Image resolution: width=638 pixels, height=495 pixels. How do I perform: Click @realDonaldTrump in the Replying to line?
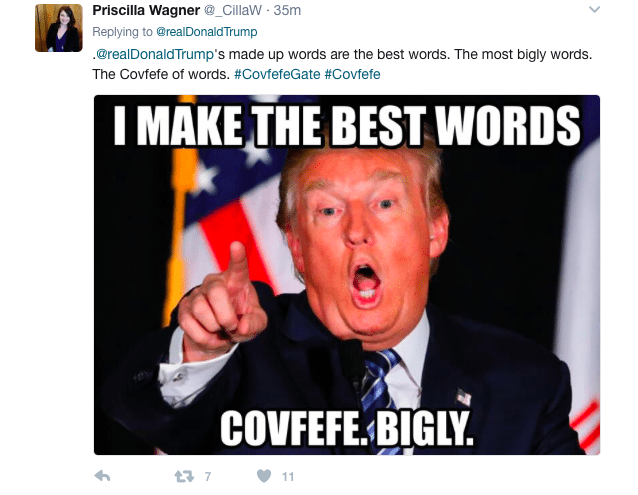(207, 32)
